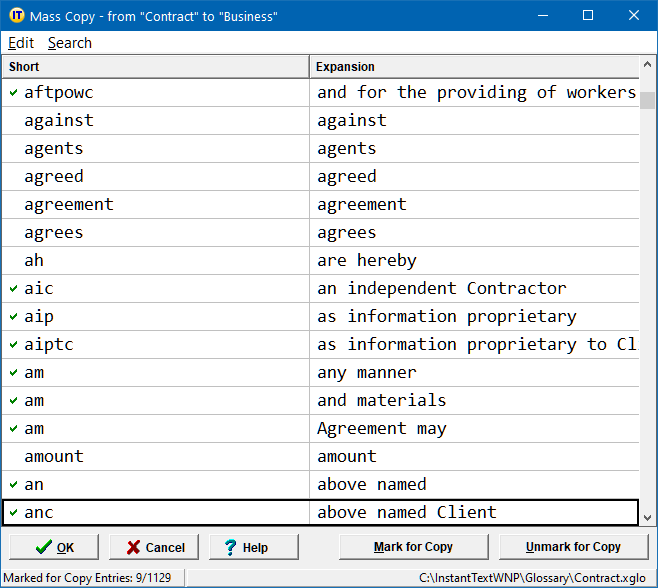The height and width of the screenshot is (588, 658).
Task: Click the checkmark next to the aip entry
Action: pyautogui.click(x=14, y=316)
